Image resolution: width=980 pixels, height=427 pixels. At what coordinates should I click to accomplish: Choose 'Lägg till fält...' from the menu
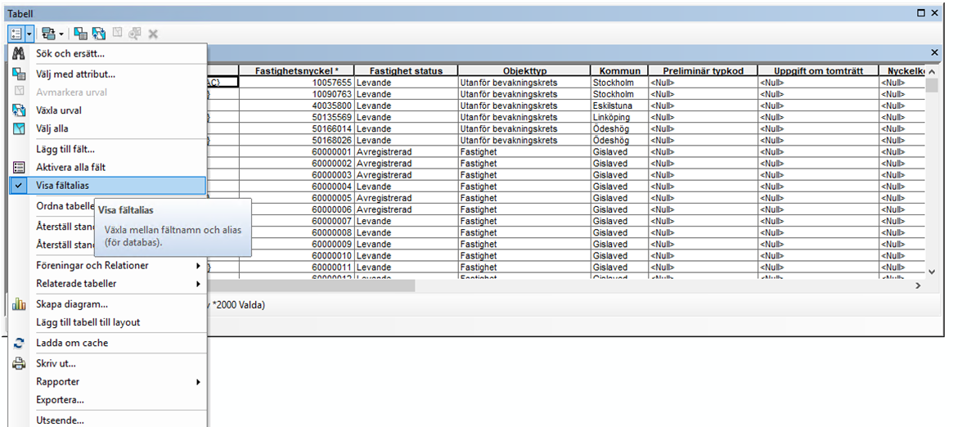[65, 149]
